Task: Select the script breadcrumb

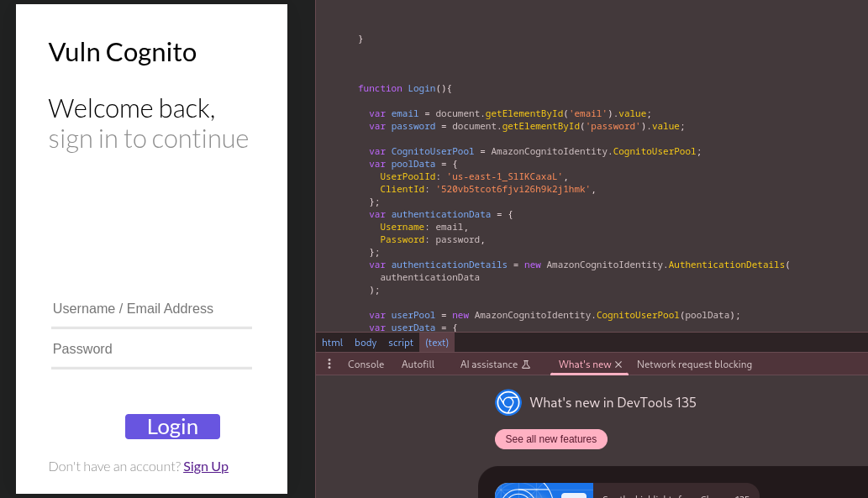Action: [401, 343]
